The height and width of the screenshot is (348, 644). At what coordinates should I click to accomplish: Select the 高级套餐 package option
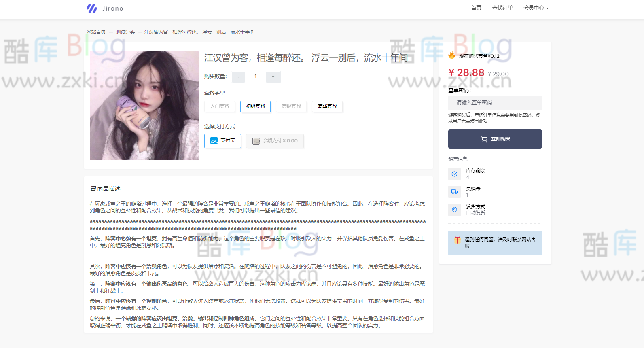[x=291, y=106]
